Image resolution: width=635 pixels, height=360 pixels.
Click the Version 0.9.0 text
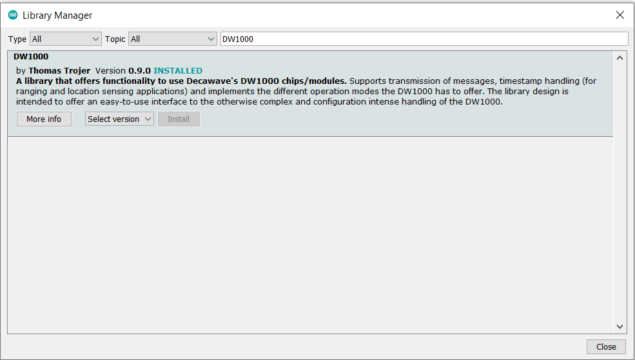(x=123, y=70)
